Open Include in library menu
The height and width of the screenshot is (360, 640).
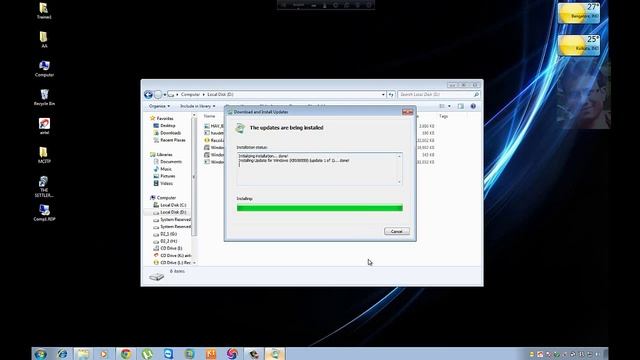point(198,106)
